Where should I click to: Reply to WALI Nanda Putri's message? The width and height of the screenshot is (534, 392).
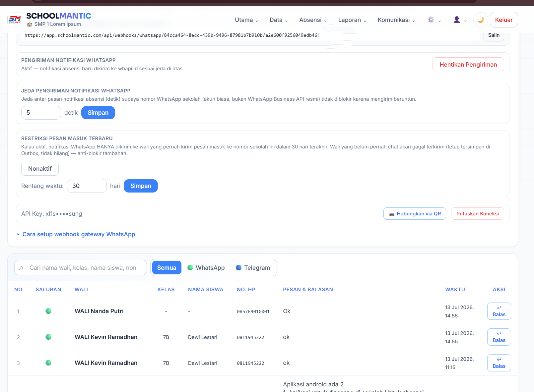point(499,311)
